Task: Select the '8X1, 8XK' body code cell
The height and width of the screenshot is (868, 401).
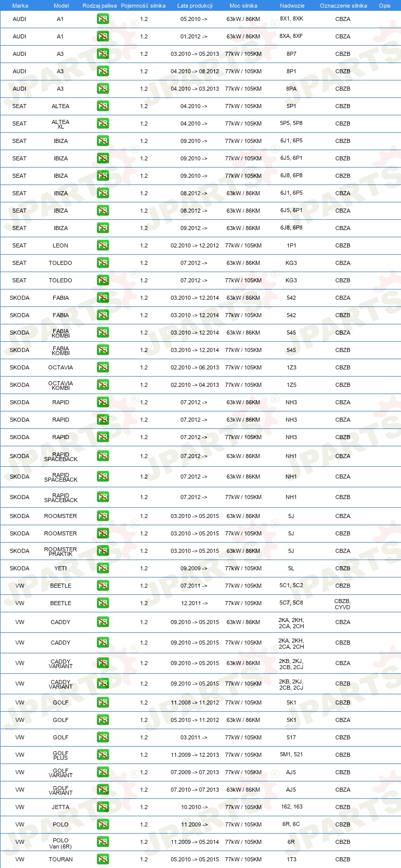Action: tap(291, 18)
